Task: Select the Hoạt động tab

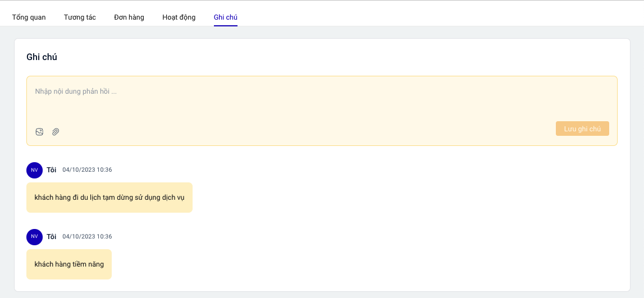Action: 179,17
